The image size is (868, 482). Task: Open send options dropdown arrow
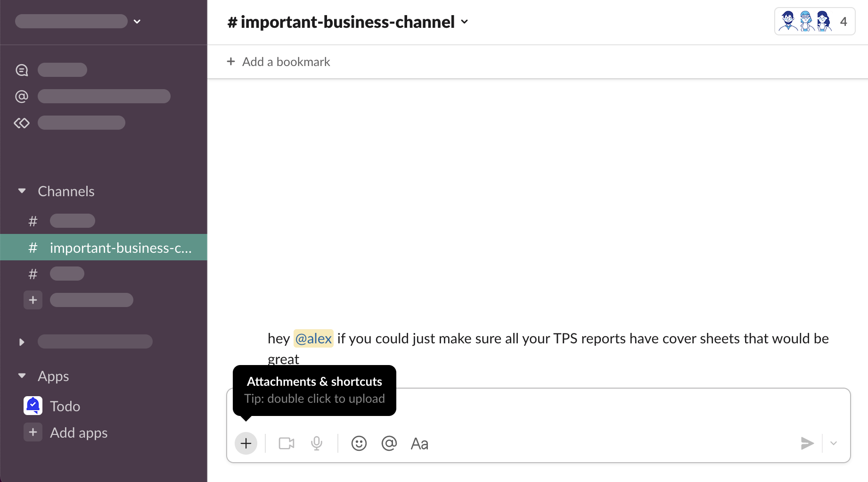834,443
